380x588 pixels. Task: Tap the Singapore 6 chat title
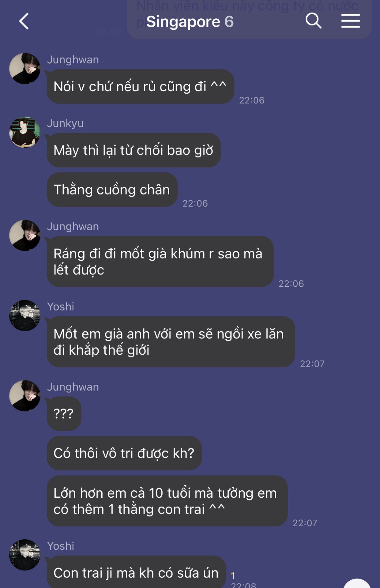[190, 21]
